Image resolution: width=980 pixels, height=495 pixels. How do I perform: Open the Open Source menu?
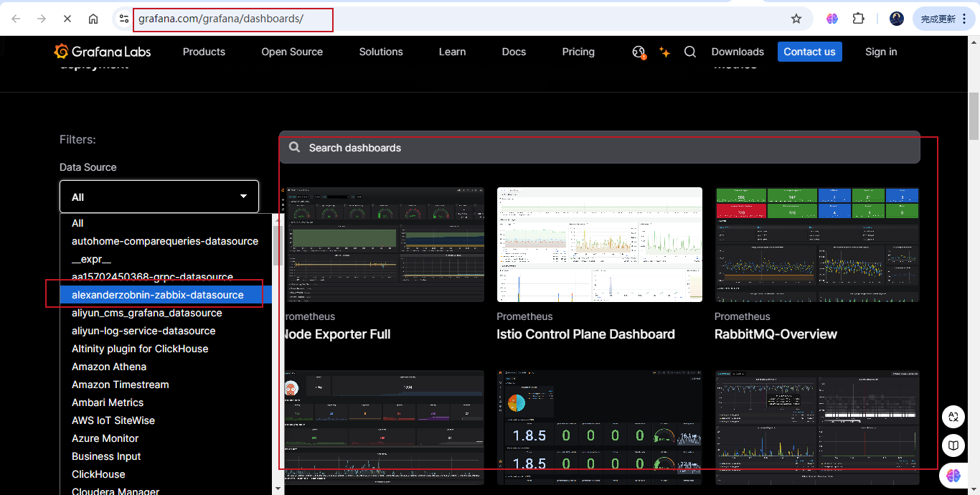pyautogui.click(x=292, y=52)
